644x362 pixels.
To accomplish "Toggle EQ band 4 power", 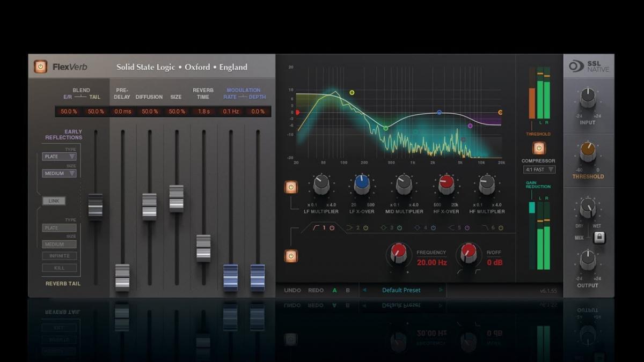I will point(433,228).
